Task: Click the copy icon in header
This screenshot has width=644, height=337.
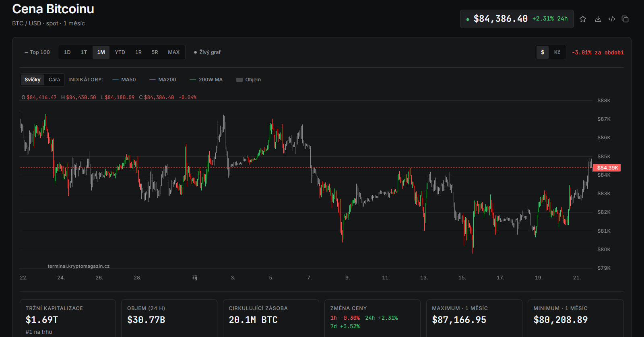Action: point(625,19)
